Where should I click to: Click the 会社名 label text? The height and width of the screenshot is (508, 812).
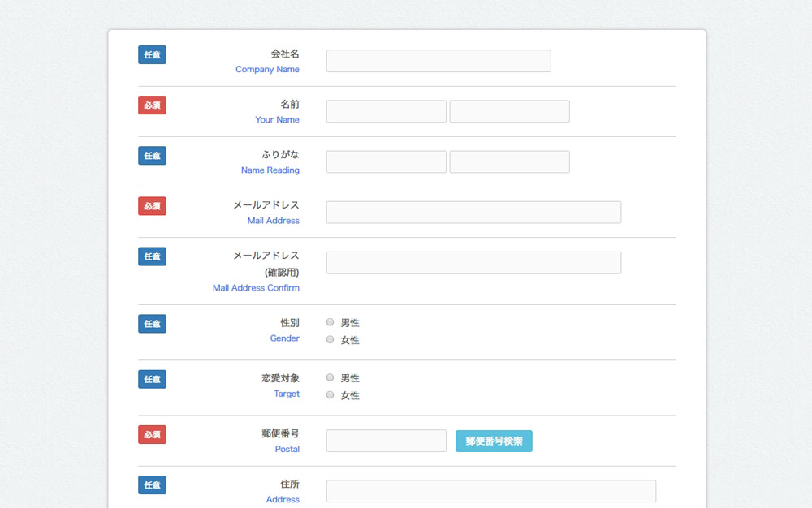[285, 54]
